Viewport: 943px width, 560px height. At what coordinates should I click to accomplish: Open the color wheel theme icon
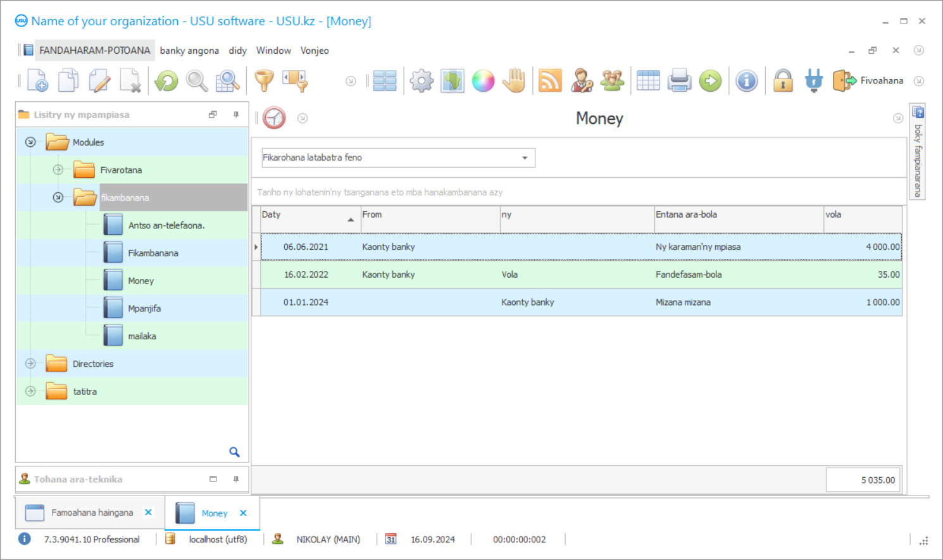click(x=483, y=80)
